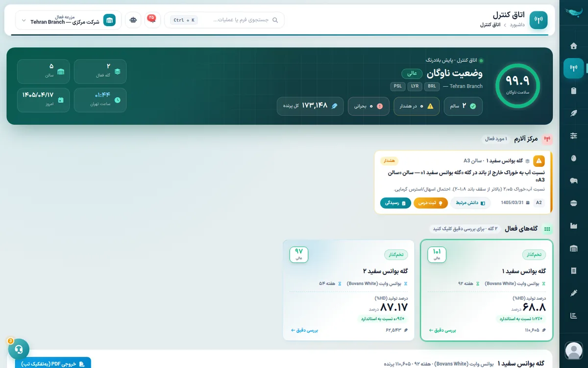Click the هشدار badge on the alarm card
This screenshot has width=588, height=368.
pos(389,160)
